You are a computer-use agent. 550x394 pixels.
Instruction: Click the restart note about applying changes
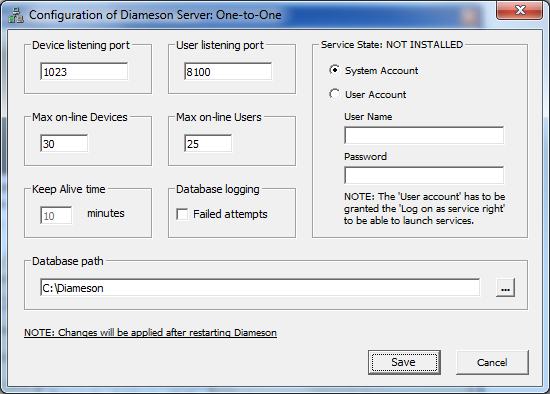[x=150, y=332]
